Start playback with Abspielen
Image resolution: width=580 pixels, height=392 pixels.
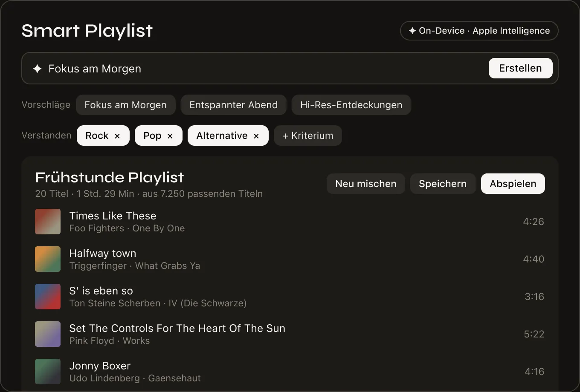tap(513, 184)
